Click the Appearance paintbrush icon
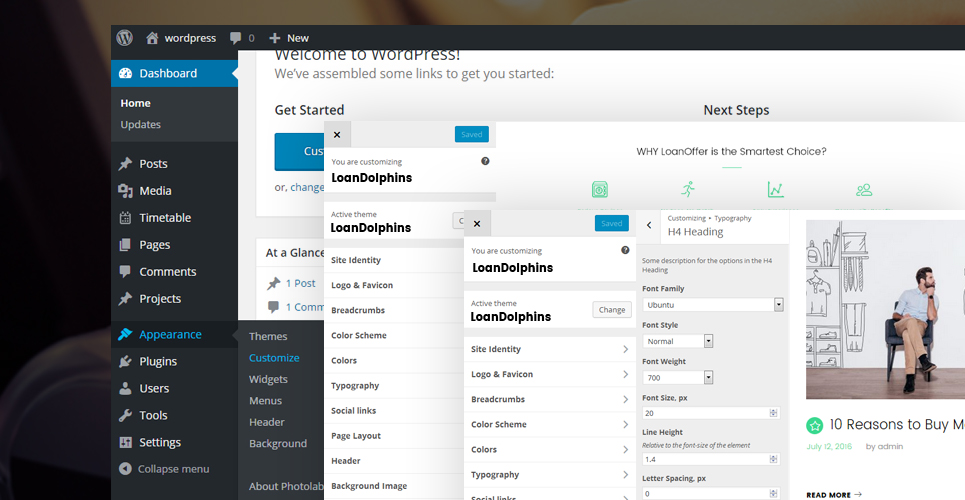965x500 pixels. (126, 334)
